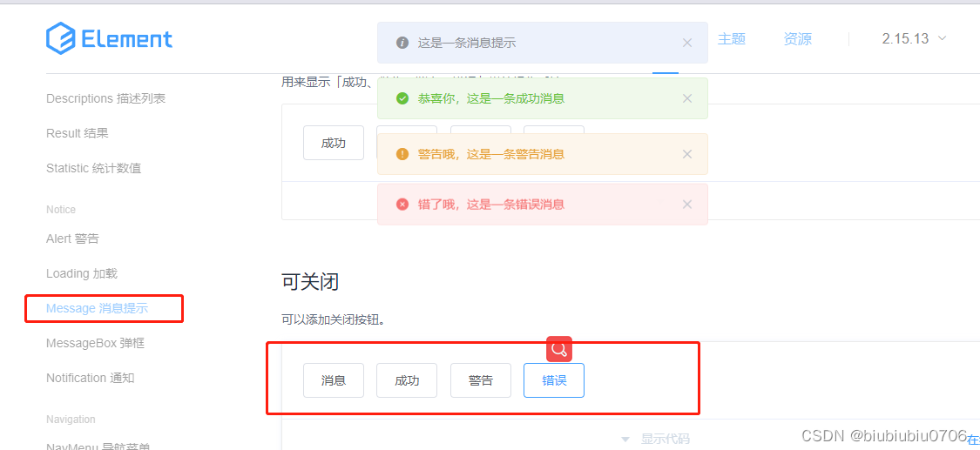Click the orange warning message icon
Screen dimensions: 980x450
pyautogui.click(x=402, y=154)
